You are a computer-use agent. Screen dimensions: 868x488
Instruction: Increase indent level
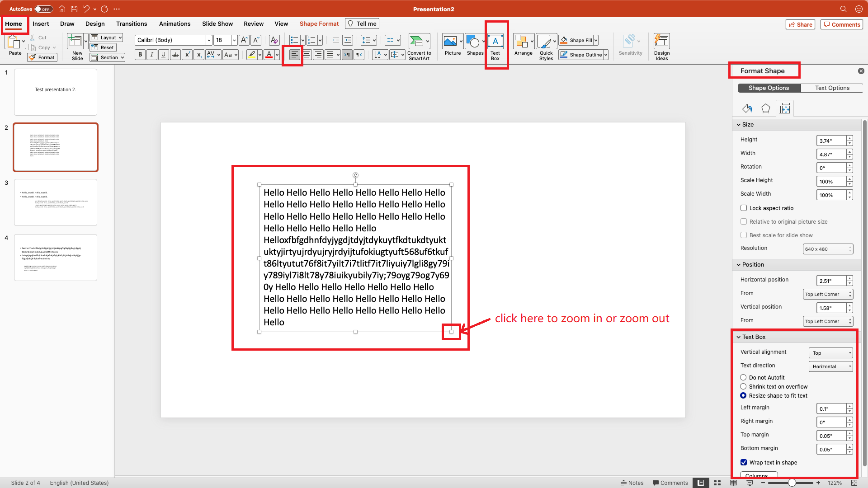coord(348,40)
